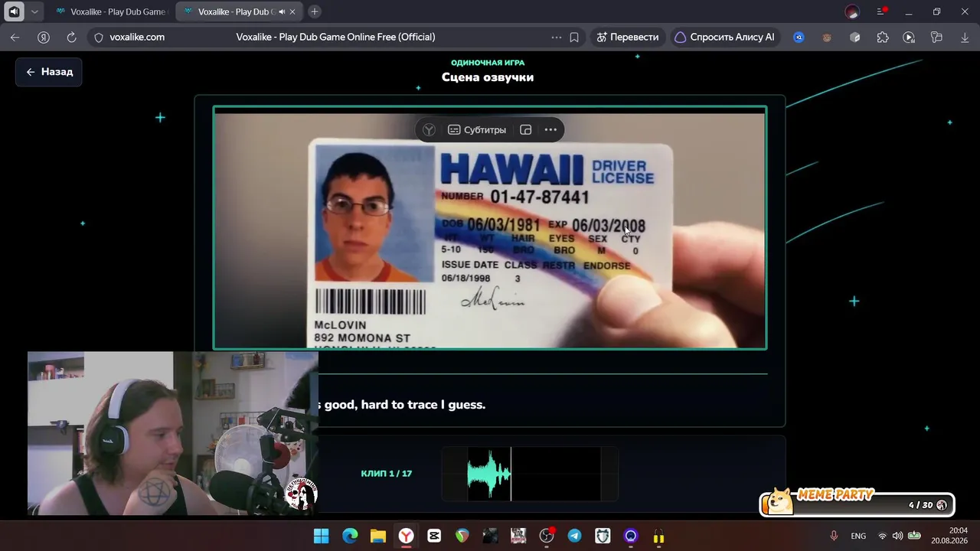Close the active Voxalike tab
980x551 pixels.
point(292,11)
